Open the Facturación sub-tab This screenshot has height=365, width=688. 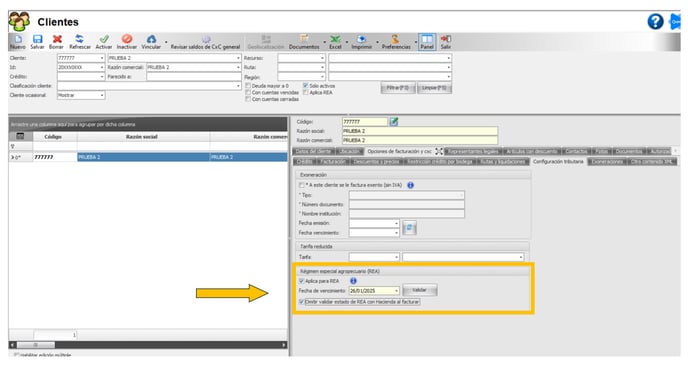(x=333, y=162)
